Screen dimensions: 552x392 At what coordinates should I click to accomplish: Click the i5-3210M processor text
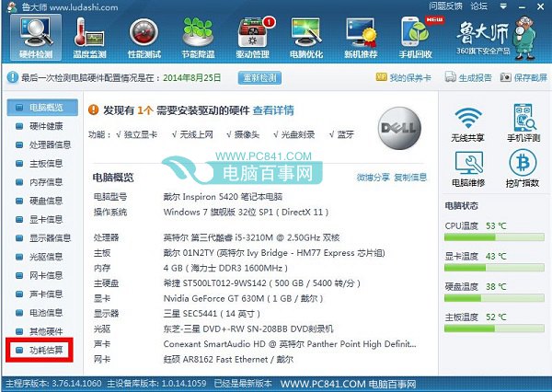pos(251,237)
